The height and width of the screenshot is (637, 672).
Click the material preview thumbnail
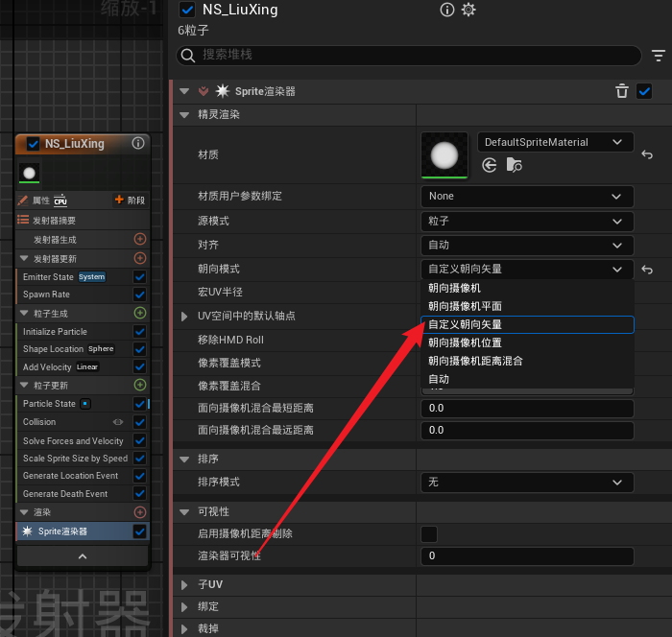click(444, 155)
